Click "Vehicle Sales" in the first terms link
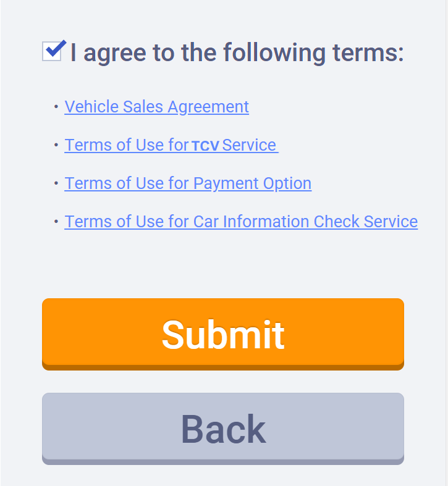The width and height of the screenshot is (448, 486). (x=108, y=107)
